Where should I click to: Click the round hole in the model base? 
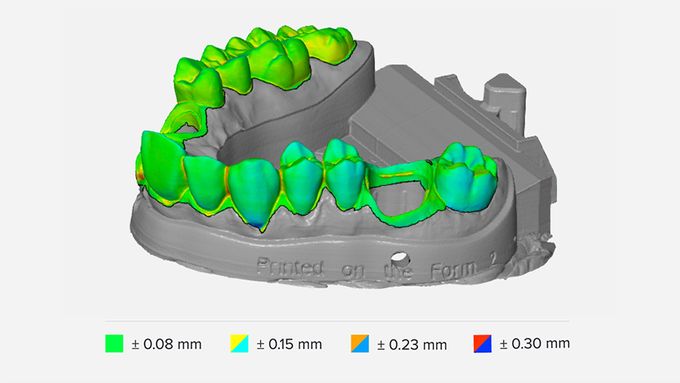pos(400,259)
